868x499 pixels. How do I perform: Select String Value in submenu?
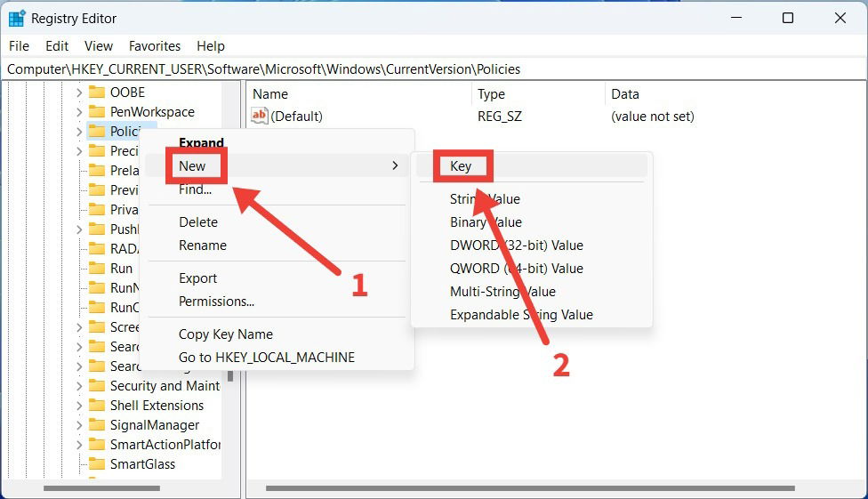[x=485, y=199]
